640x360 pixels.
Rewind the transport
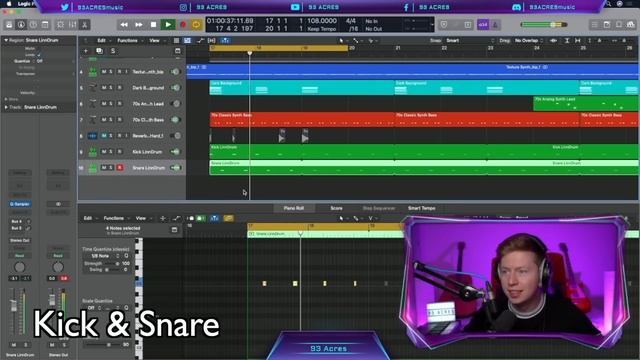(x=124, y=25)
